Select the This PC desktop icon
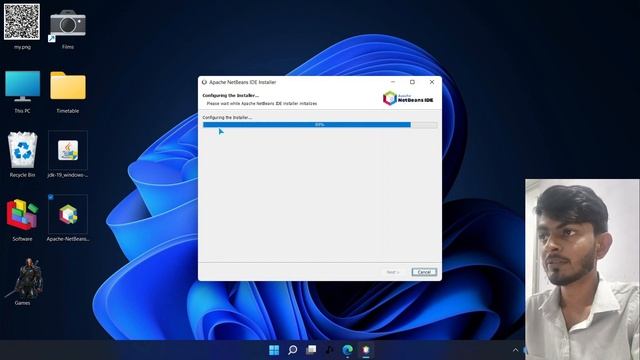The image size is (640, 360). pos(22,87)
